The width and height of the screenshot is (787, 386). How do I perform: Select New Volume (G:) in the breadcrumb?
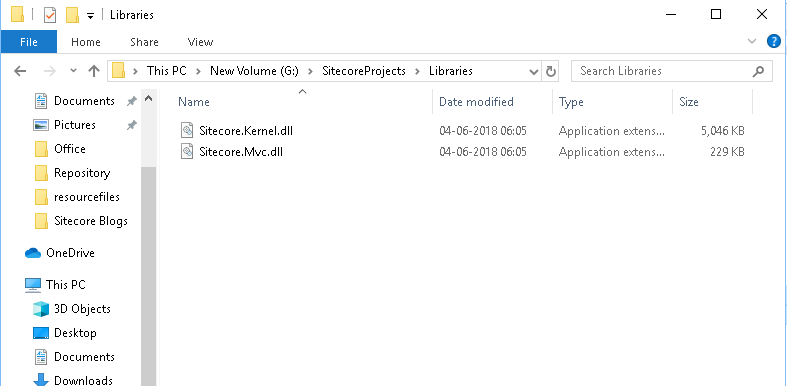(x=254, y=71)
